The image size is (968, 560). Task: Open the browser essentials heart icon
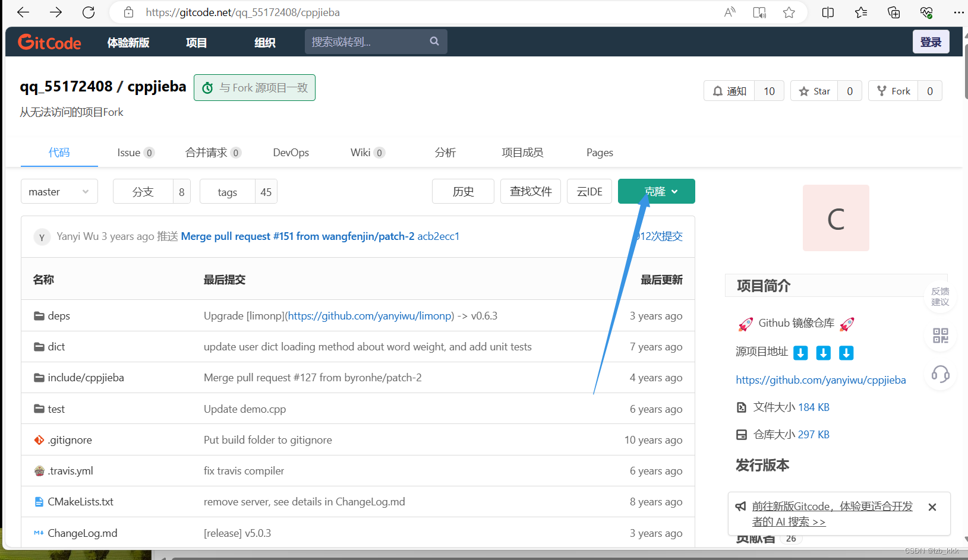[x=926, y=12]
